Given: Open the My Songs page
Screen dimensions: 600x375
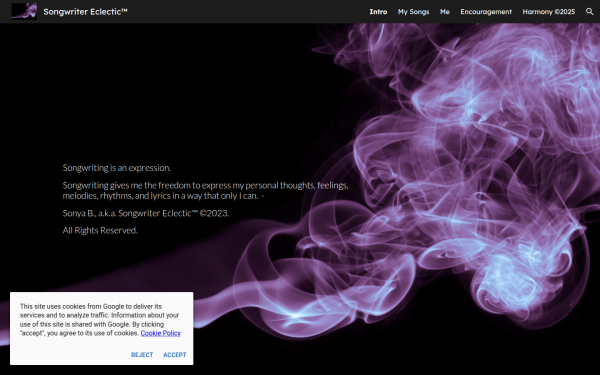Looking at the screenshot, I should [x=413, y=12].
